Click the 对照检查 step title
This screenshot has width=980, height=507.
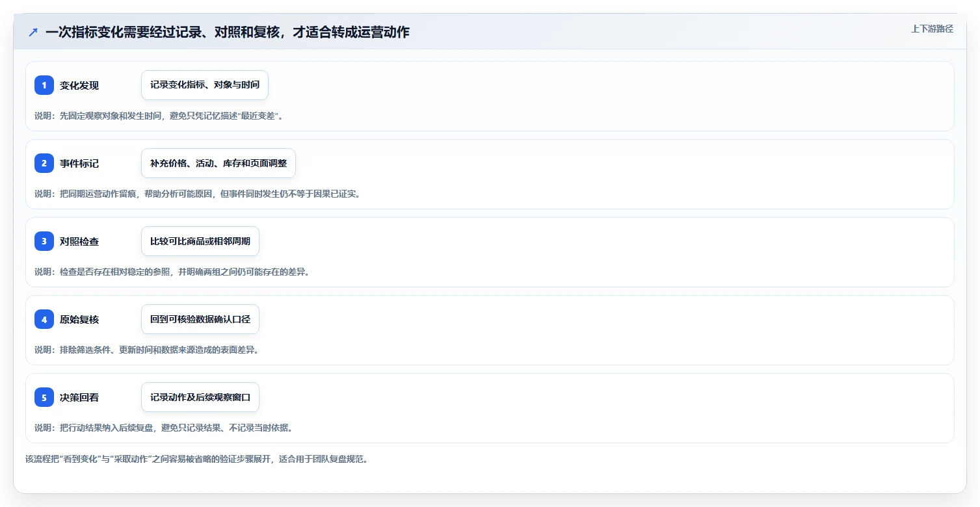[79, 241]
